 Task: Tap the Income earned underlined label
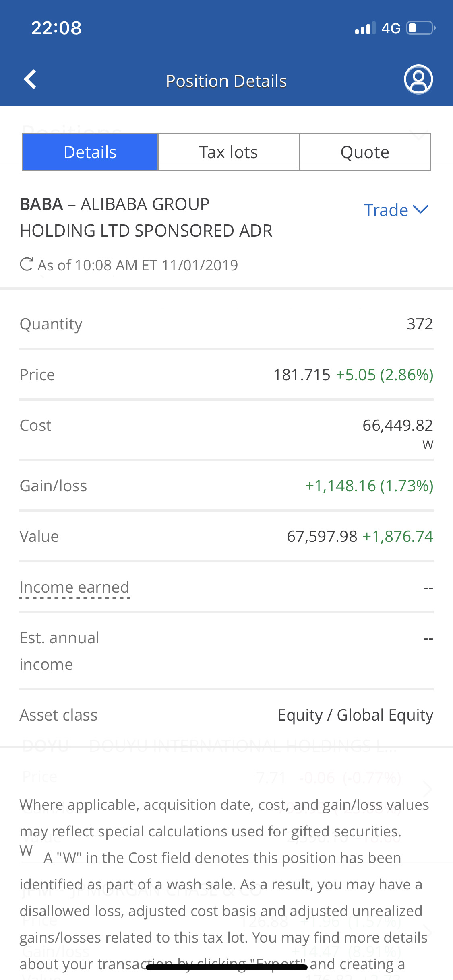pos(74,587)
